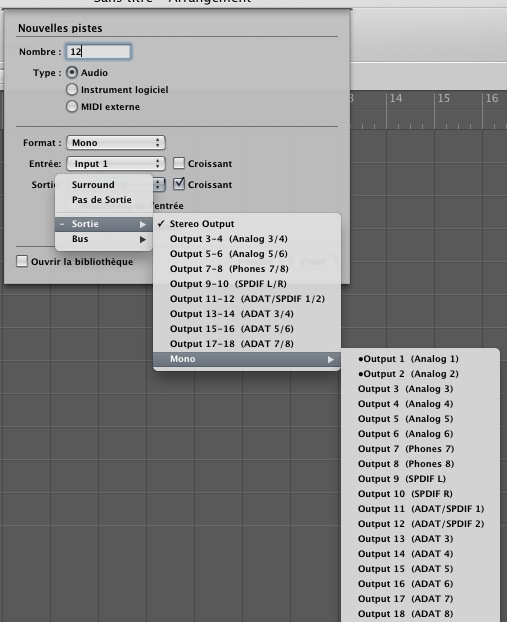Select mono Output 12 (ADAT/SPDIF 2)
The height and width of the screenshot is (622, 507).
pos(421,524)
